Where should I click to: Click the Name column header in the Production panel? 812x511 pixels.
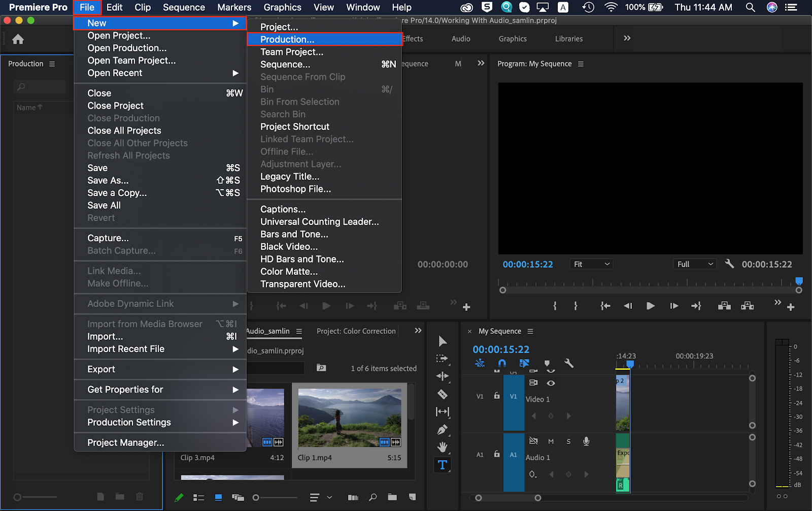29,108
